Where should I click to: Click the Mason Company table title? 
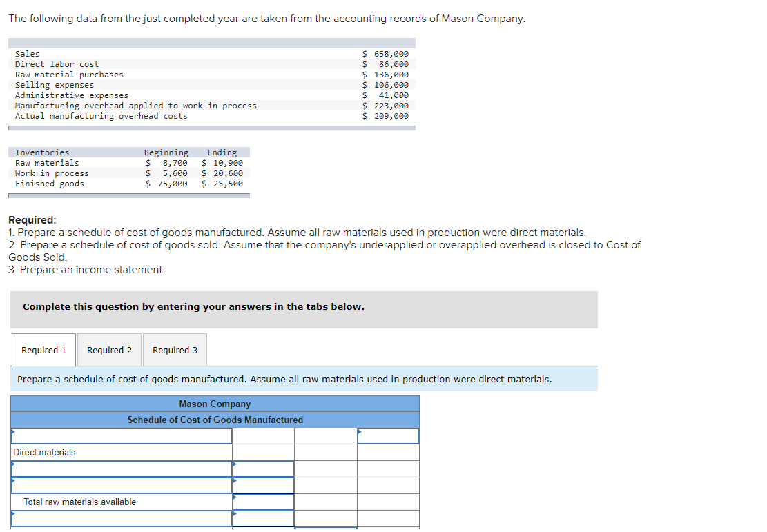coord(215,404)
